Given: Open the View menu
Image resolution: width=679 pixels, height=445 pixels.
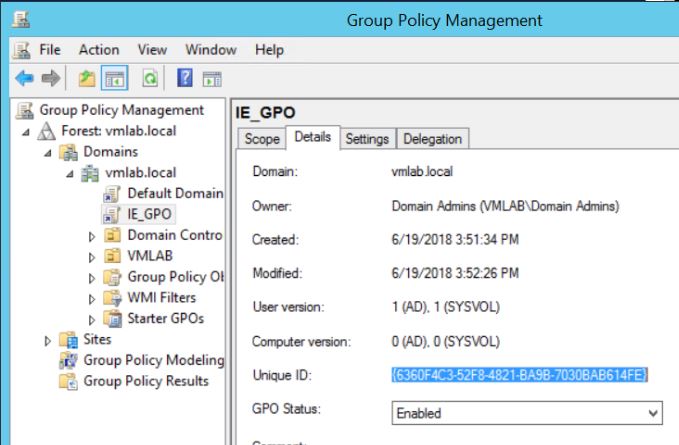Looking at the screenshot, I should tap(152, 49).
